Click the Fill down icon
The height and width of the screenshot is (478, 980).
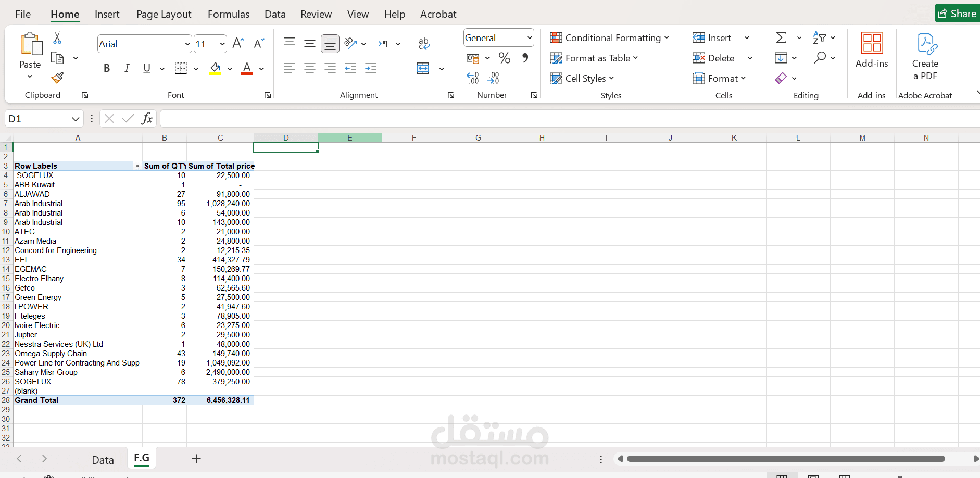[x=781, y=58]
